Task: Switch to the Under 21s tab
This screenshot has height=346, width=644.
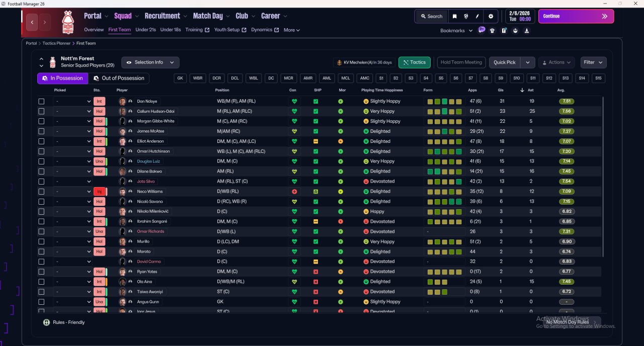Action: pyautogui.click(x=145, y=30)
